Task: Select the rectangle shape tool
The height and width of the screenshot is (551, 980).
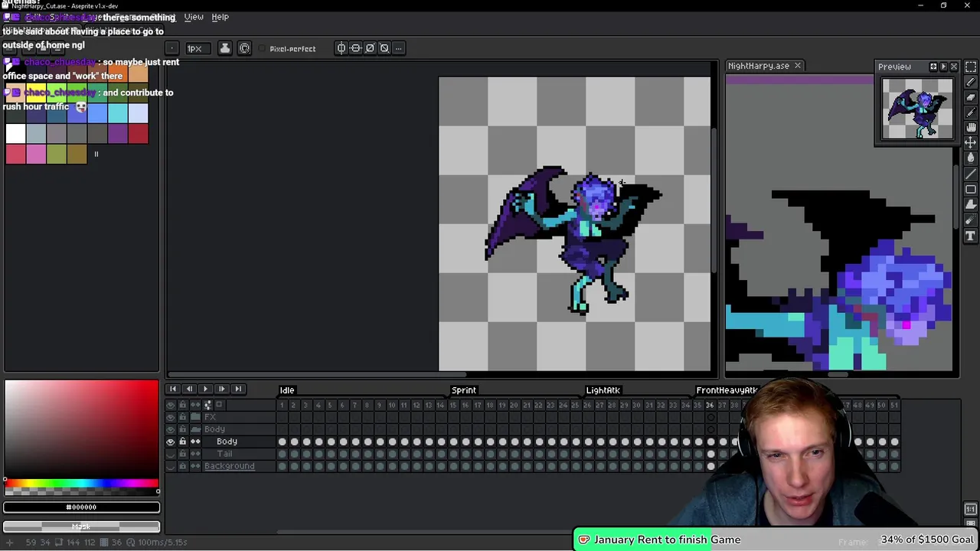Action: 971,189
